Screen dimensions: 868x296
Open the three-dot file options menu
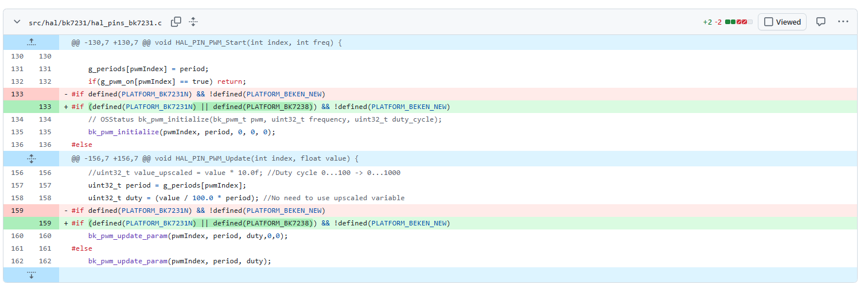click(x=842, y=22)
